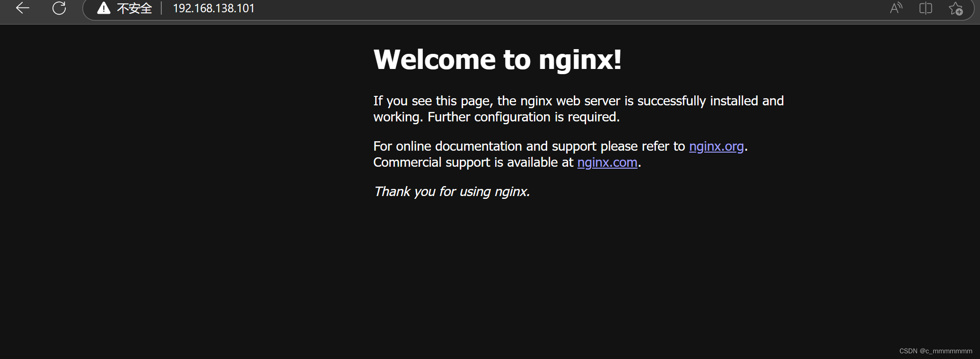Open the nginx.com link

(x=607, y=162)
